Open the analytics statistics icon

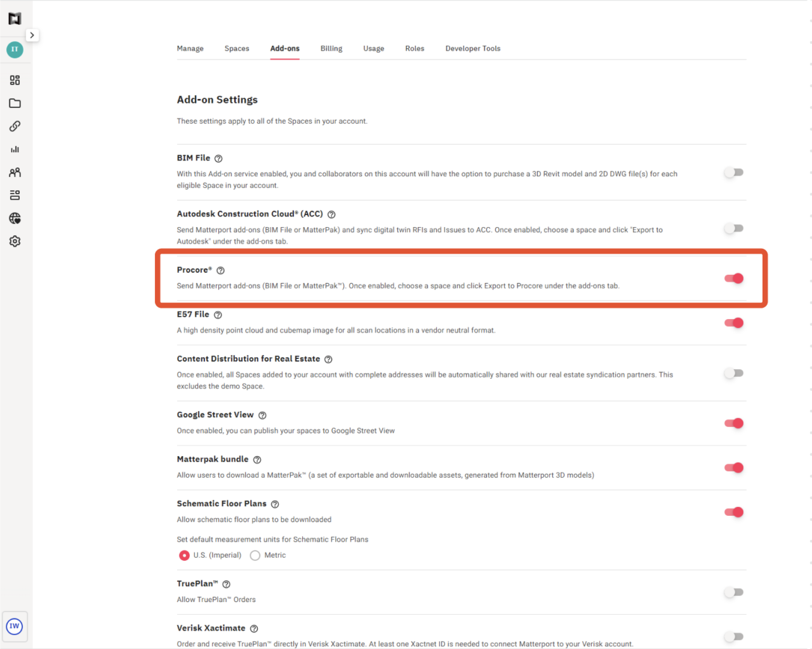15,149
